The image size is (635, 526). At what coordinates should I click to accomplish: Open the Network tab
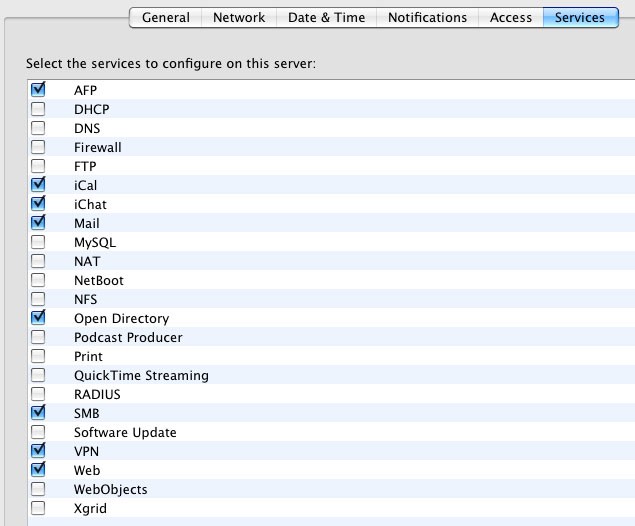tap(239, 17)
